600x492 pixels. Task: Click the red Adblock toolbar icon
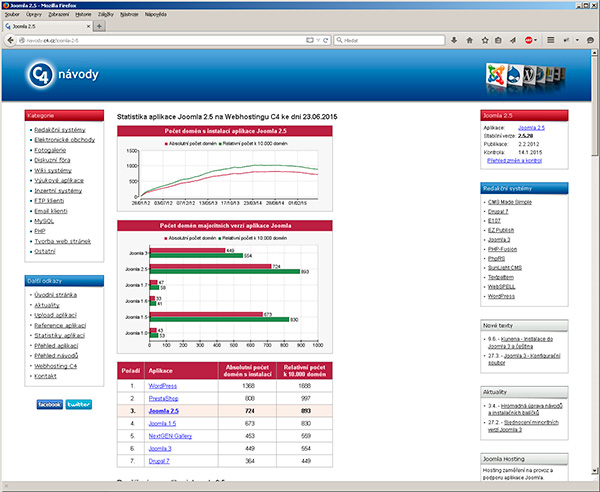(x=527, y=39)
